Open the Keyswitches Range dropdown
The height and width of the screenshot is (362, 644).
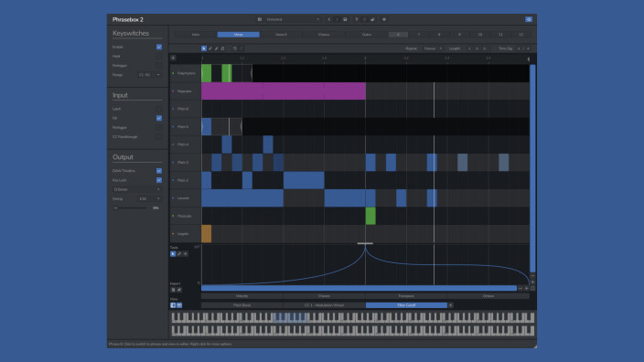(149, 75)
